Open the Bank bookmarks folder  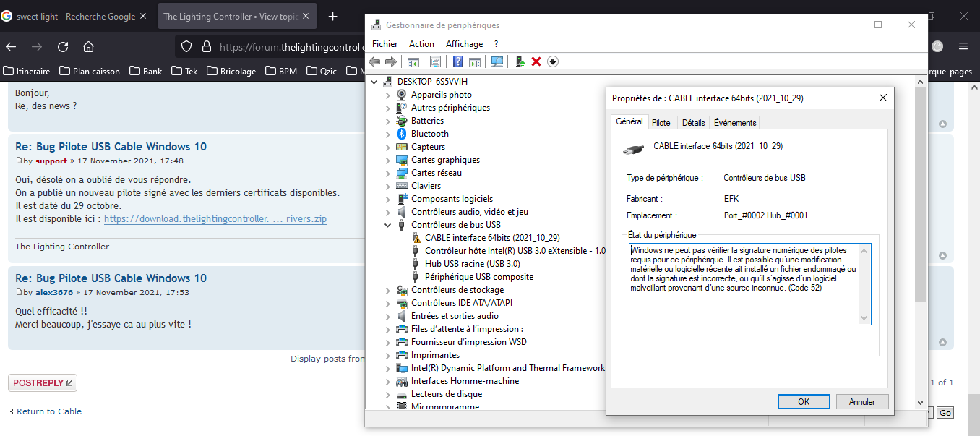146,71
